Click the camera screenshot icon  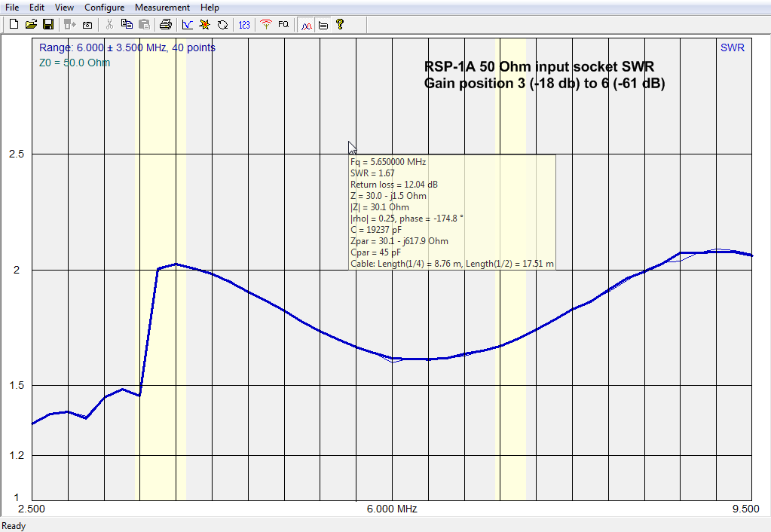click(87, 25)
